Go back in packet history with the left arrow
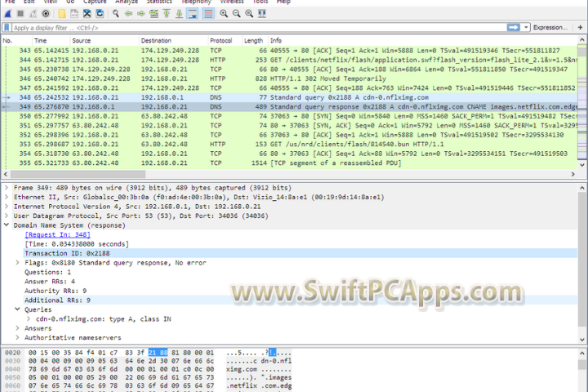Viewport: 588px width, 392px height. (129, 14)
